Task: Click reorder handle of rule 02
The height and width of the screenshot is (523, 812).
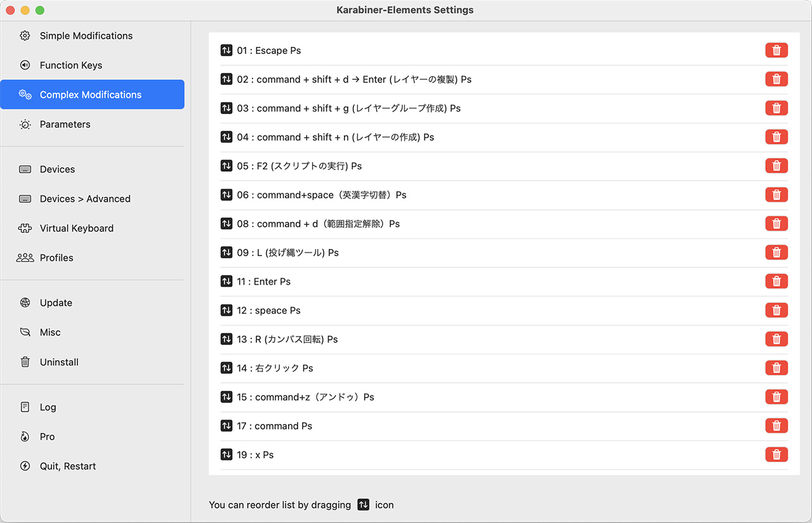Action: point(226,79)
